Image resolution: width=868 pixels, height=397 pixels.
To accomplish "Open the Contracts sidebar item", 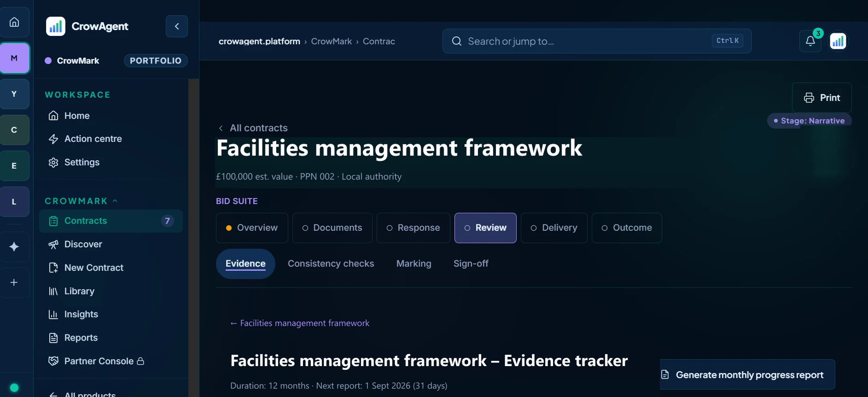I will point(111,221).
